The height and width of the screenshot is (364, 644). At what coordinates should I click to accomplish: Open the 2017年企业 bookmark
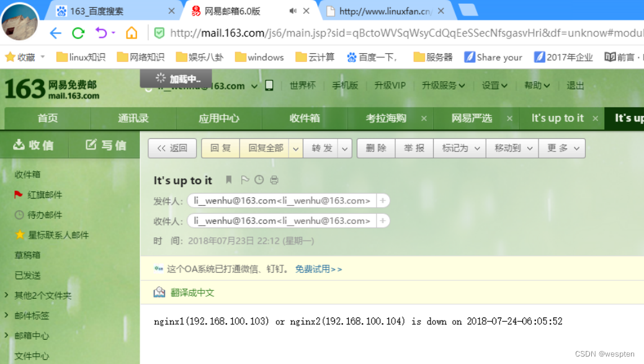pyautogui.click(x=563, y=57)
